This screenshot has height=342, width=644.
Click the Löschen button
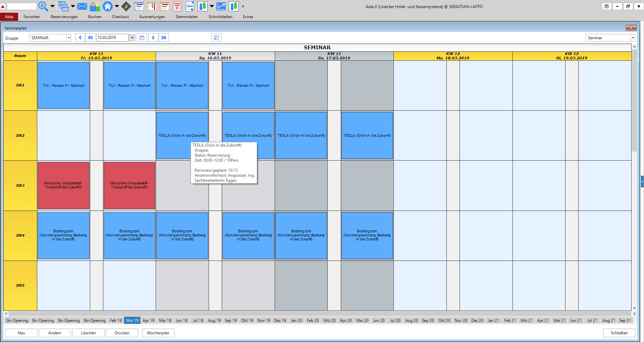point(89,333)
